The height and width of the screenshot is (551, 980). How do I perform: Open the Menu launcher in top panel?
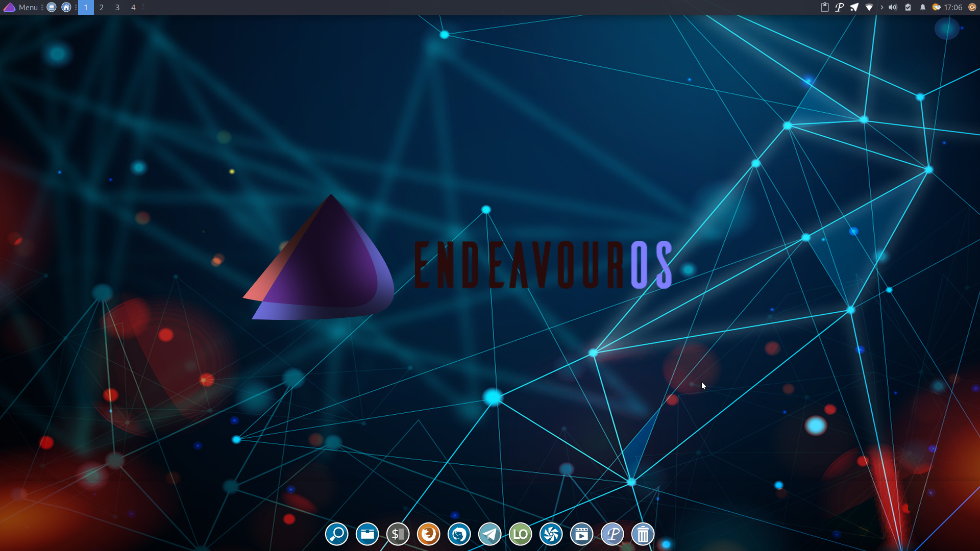click(21, 7)
